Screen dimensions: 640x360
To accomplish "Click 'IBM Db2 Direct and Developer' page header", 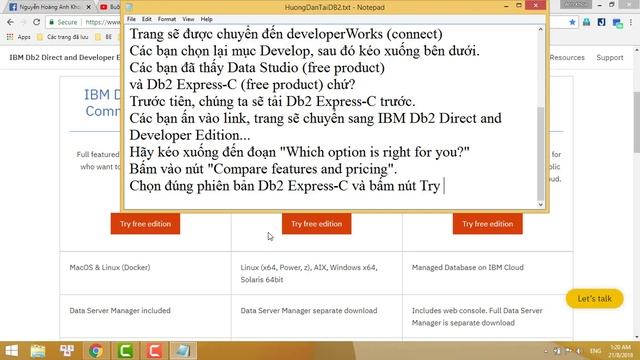I will pyautogui.click(x=64, y=57).
